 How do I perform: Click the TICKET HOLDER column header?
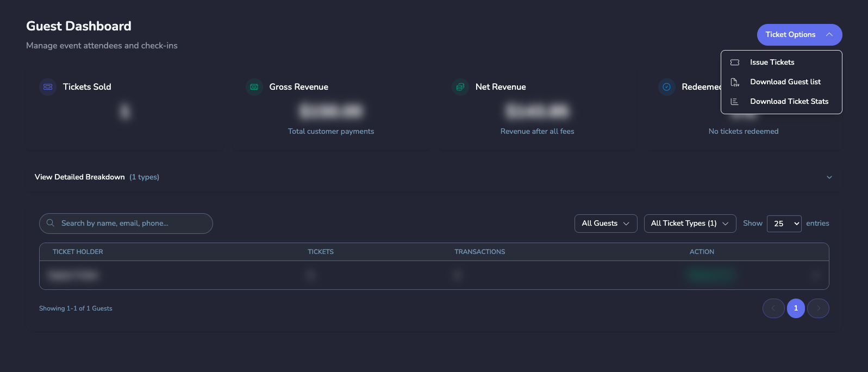78,252
